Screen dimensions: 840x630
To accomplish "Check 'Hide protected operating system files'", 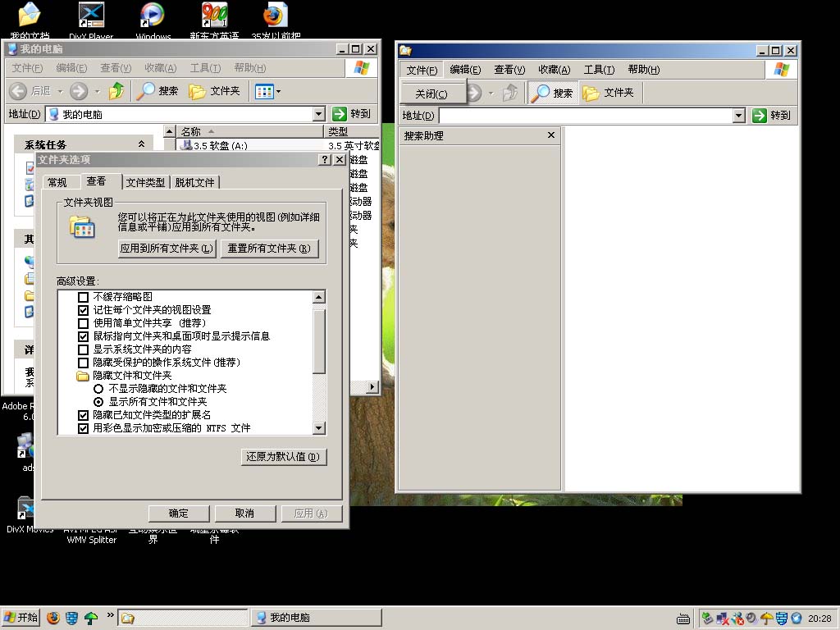I will point(83,363).
